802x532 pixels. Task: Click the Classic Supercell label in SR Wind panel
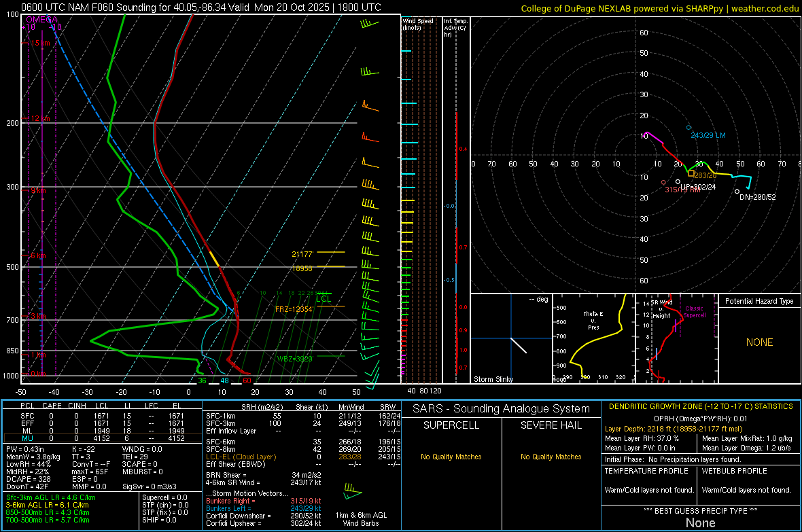click(x=695, y=312)
